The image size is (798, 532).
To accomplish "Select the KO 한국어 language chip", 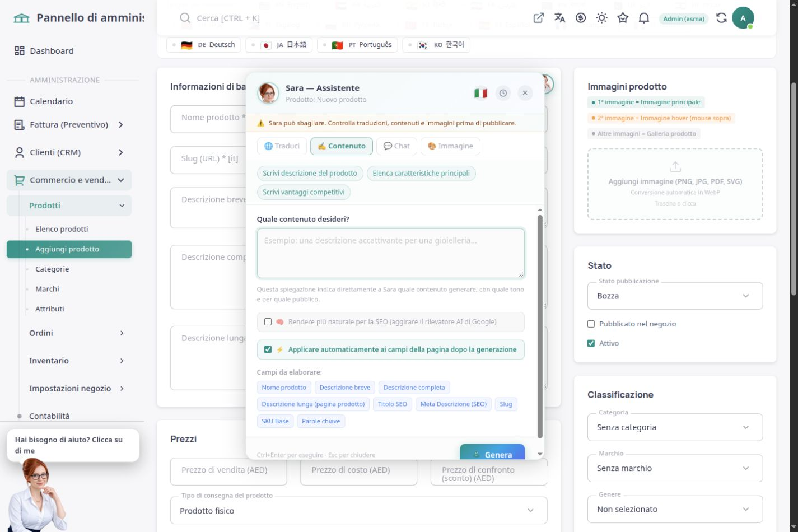I will [436, 45].
